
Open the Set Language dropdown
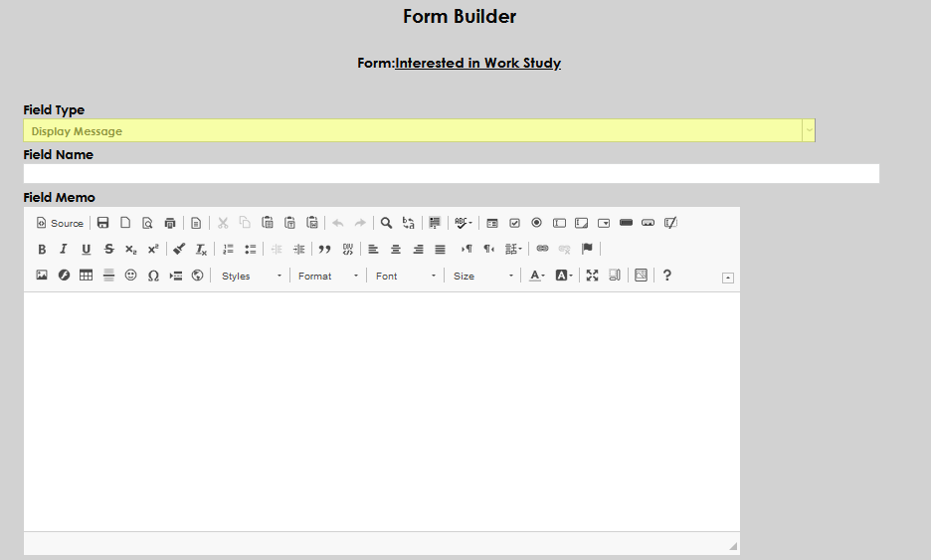[513, 249]
